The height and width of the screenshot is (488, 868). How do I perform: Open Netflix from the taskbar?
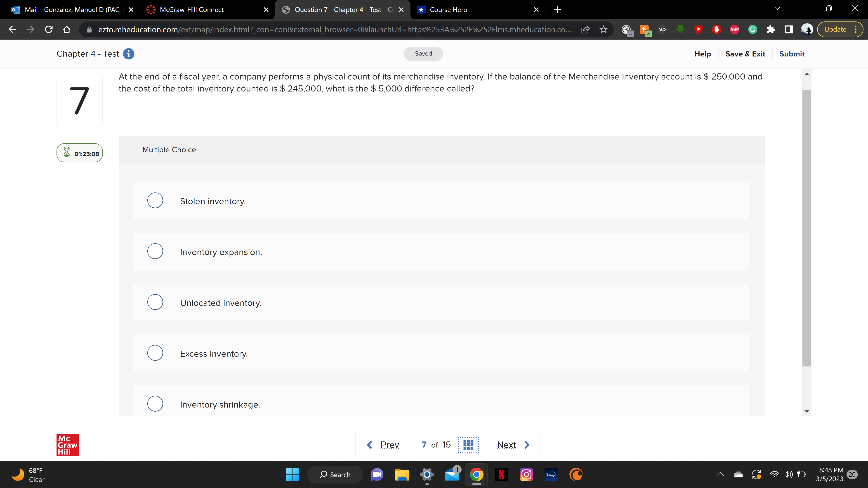501,474
